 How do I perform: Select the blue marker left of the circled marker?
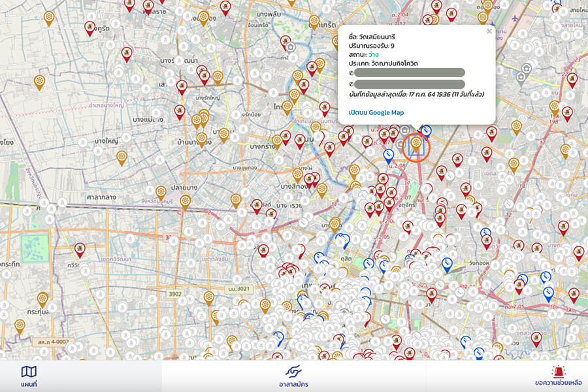pyautogui.click(x=388, y=156)
